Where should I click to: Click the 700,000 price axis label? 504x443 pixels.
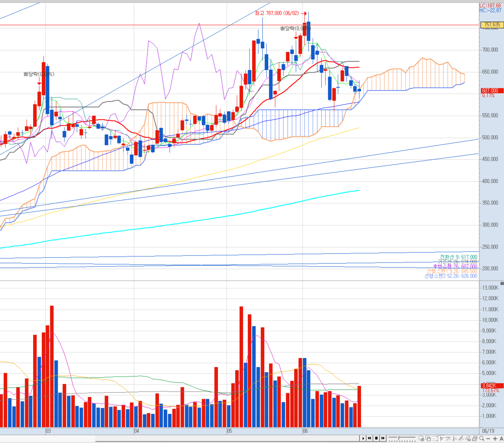tap(490, 50)
